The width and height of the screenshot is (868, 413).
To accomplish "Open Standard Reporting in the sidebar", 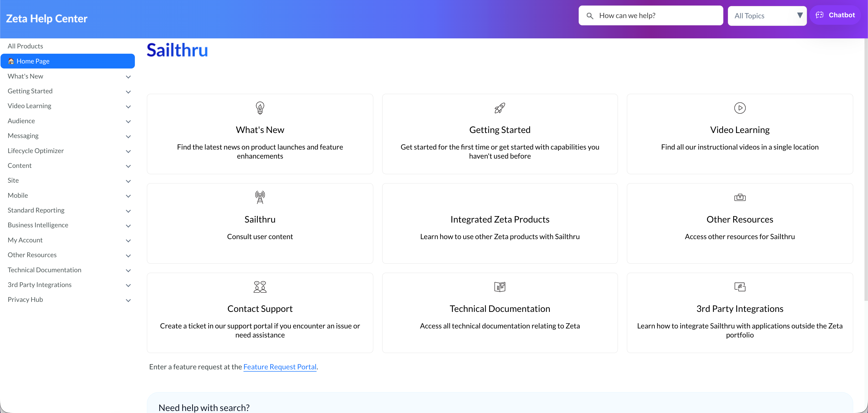I will tap(36, 210).
